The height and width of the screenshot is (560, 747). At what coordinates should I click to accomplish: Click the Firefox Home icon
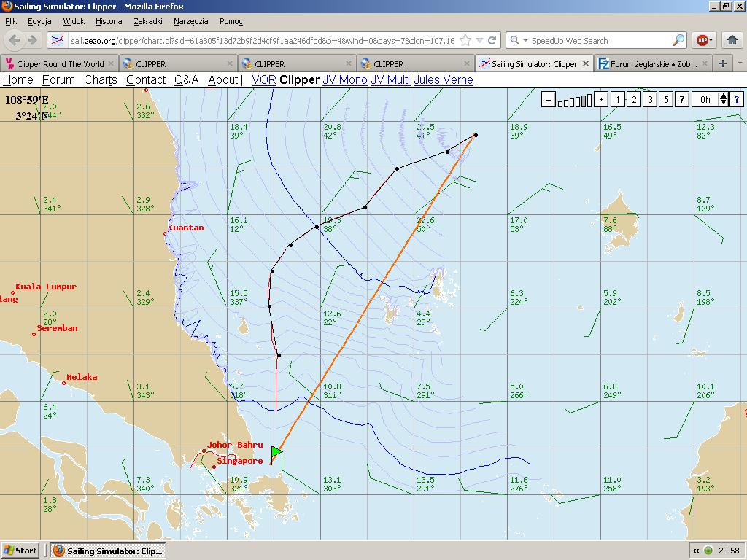[732, 41]
